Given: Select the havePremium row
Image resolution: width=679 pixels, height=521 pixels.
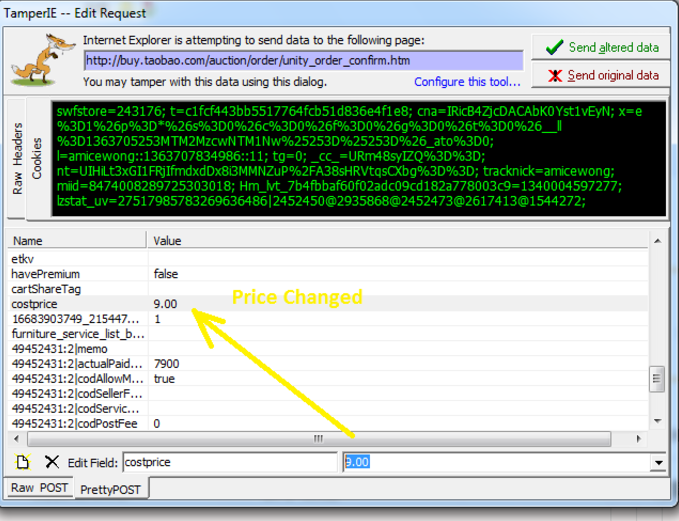Looking at the screenshot, I should (x=328, y=274).
